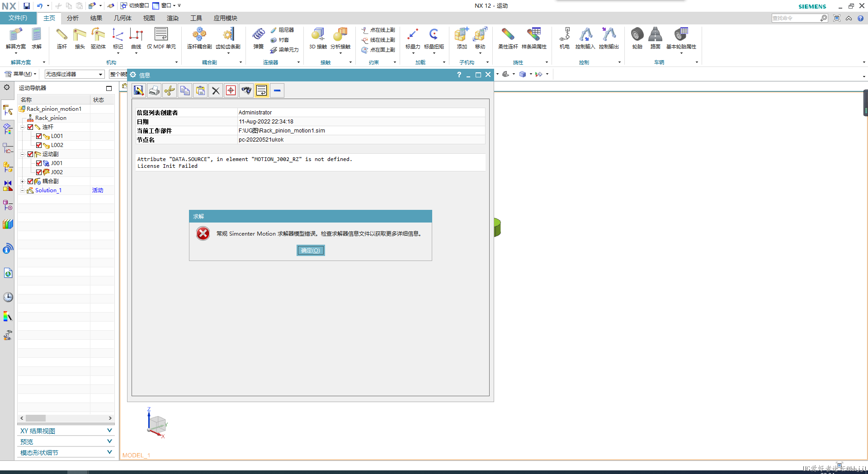Expand the 耦合副 tree node

click(x=22, y=181)
